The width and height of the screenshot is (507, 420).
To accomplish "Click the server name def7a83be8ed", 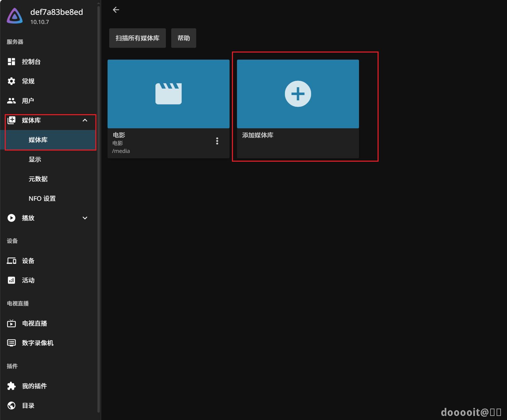I will tap(57, 12).
